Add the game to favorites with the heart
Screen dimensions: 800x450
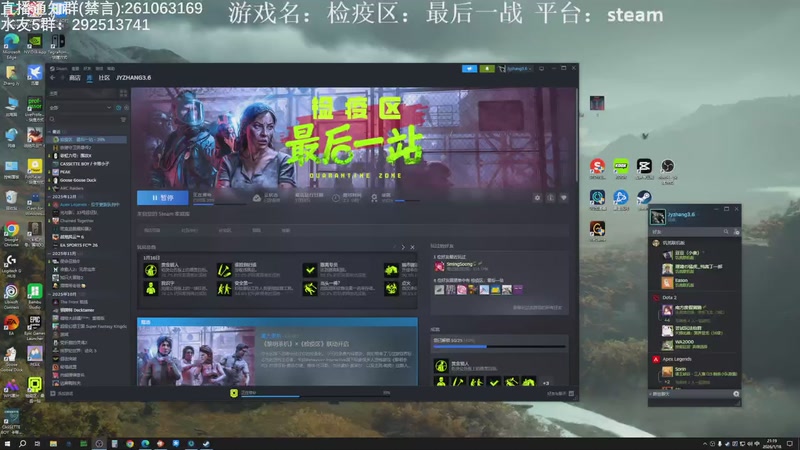point(564,198)
